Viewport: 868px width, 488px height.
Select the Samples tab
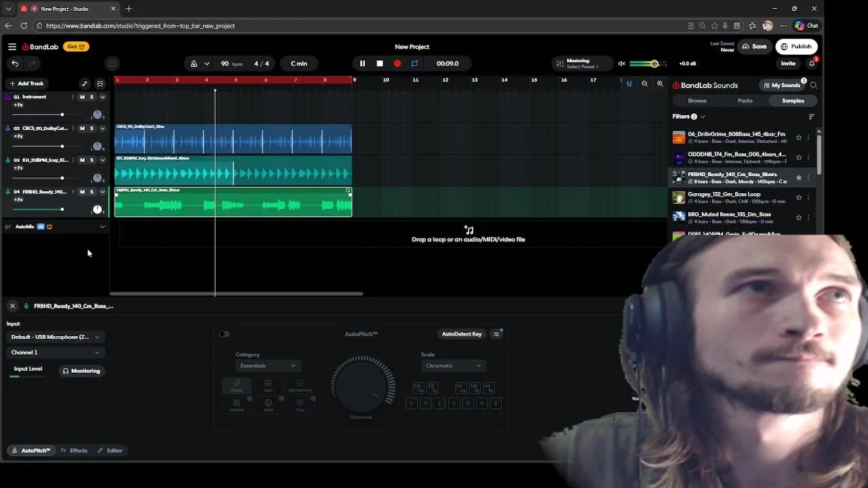coord(793,101)
